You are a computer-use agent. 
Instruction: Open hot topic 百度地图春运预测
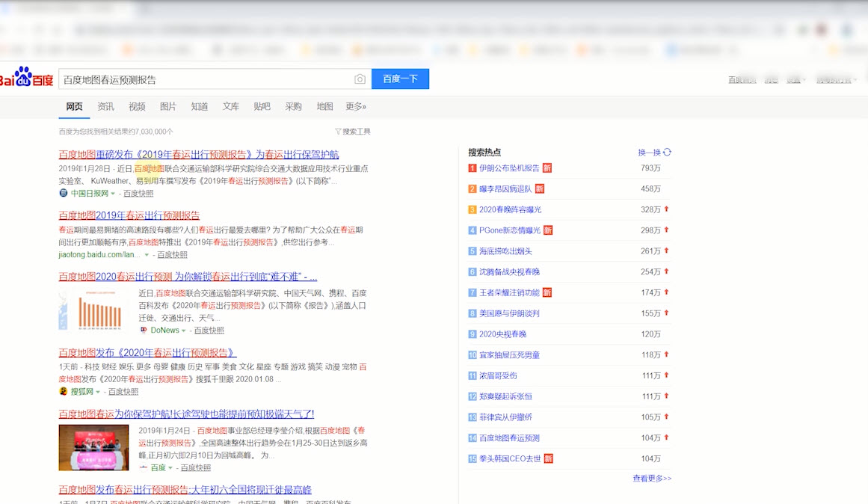click(x=509, y=438)
